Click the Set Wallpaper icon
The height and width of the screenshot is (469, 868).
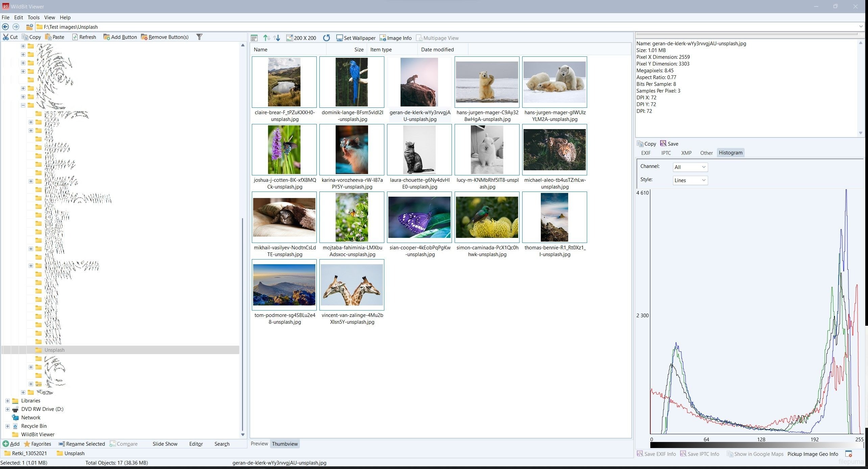[339, 38]
